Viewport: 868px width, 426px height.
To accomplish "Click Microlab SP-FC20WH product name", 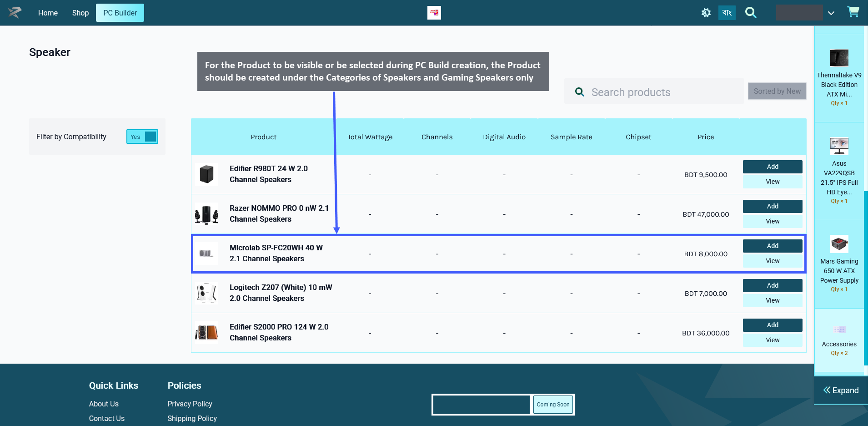I will coord(276,253).
